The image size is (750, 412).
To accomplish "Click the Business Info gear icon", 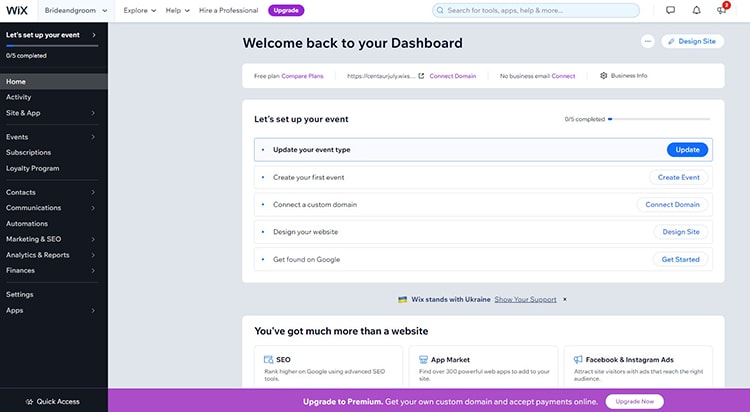I will (x=604, y=76).
